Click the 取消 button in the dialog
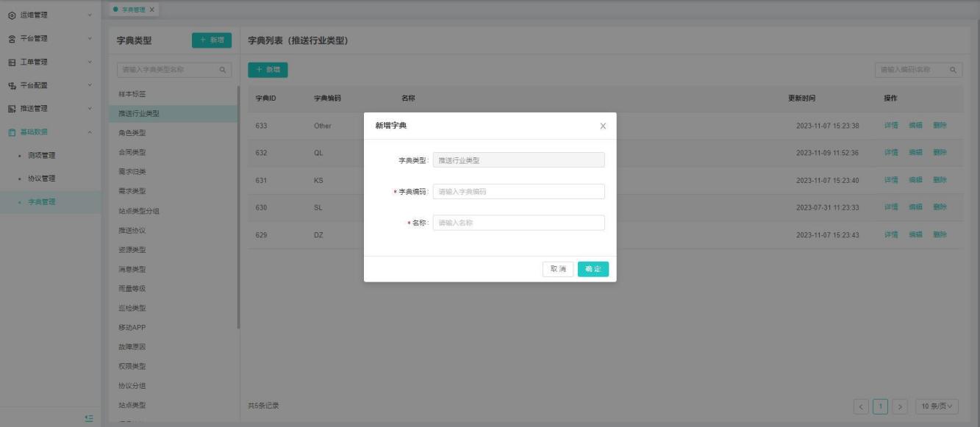This screenshot has height=427, width=980. click(x=558, y=269)
